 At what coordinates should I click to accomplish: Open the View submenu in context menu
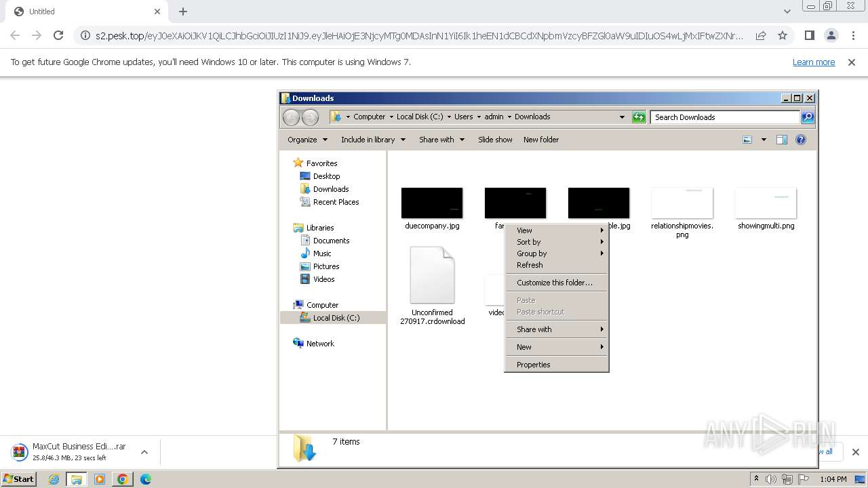tap(557, 230)
